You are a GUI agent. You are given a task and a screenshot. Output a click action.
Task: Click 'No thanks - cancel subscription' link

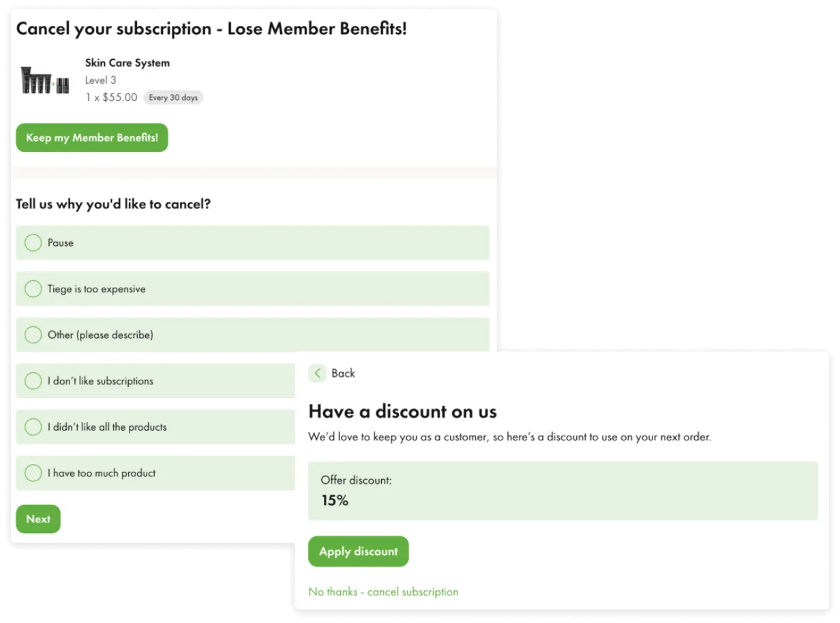point(383,592)
